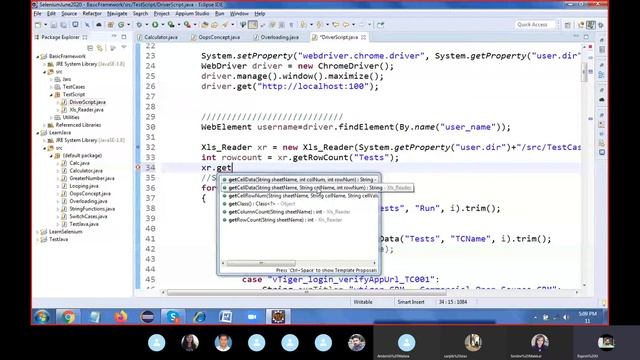
Task: Toggle Mark Occurrences highlighted toolbar button
Action: [253, 25]
